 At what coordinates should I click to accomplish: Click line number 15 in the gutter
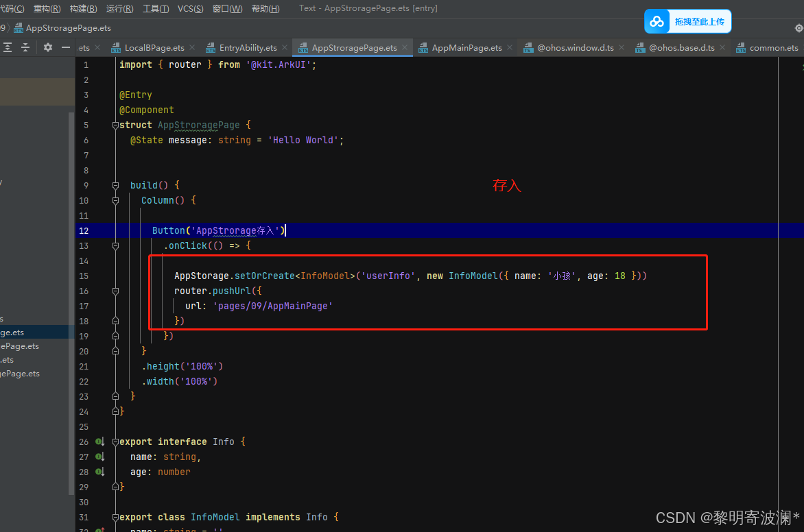click(84, 276)
